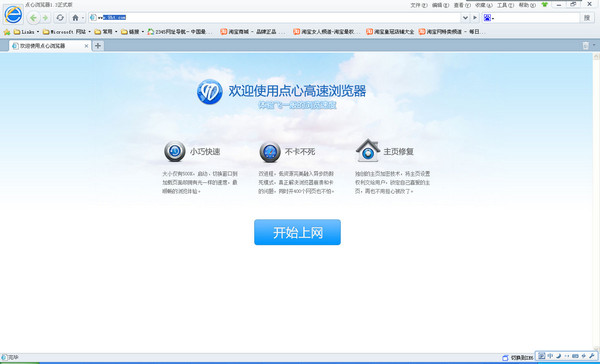The image size is (600, 364).
Task: Open the 2345网址导航 bookmark
Action: (180, 32)
